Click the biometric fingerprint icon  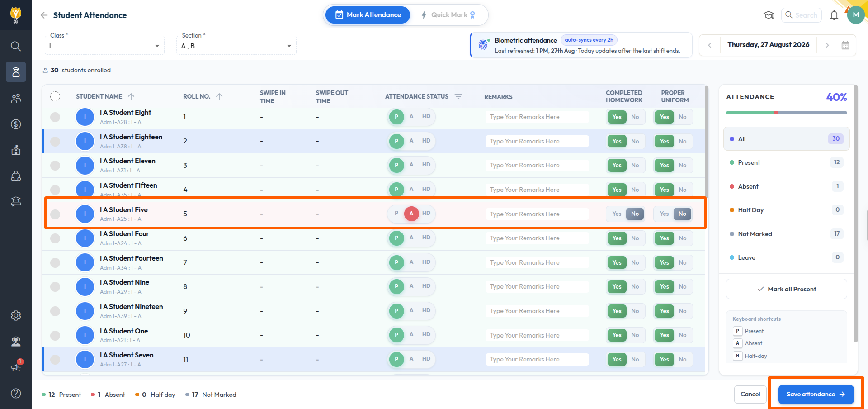pos(483,45)
